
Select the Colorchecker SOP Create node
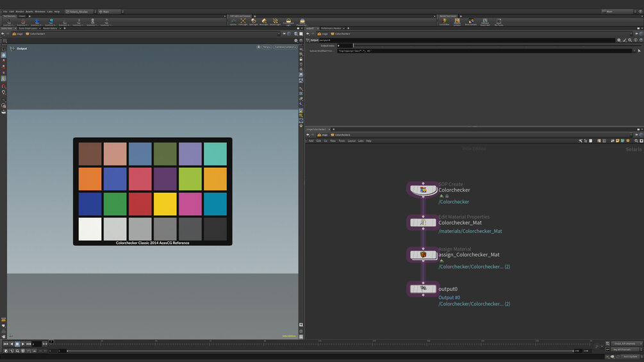423,190
